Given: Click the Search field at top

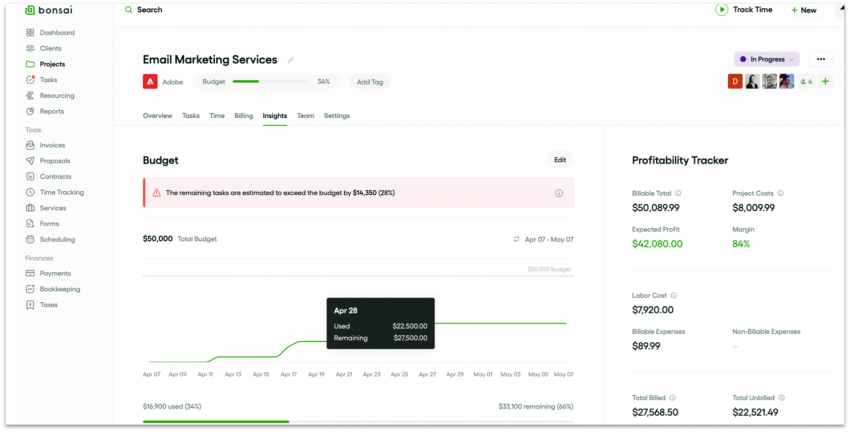Looking at the screenshot, I should click(149, 10).
